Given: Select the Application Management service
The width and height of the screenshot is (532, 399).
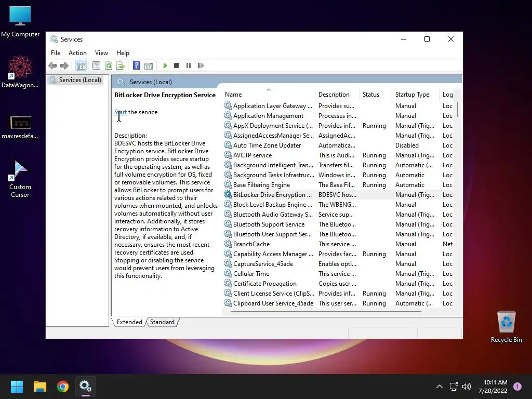Looking at the screenshot, I should coord(338,116).
